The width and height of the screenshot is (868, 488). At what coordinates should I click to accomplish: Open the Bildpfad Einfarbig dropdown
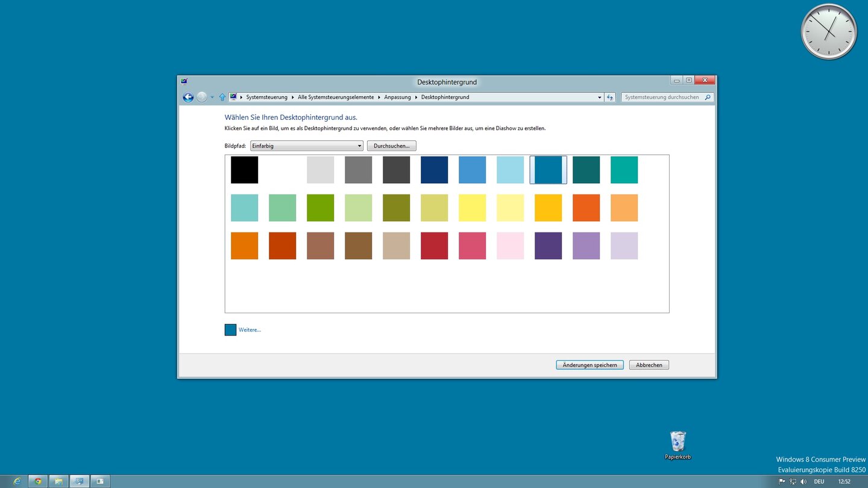(307, 146)
